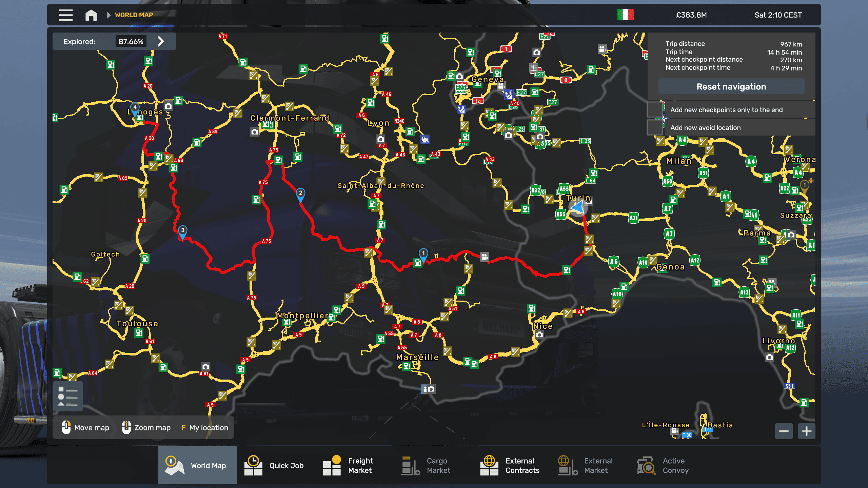Click the breadcrumb arrow before World Map
868x488 pixels.
click(x=109, y=15)
